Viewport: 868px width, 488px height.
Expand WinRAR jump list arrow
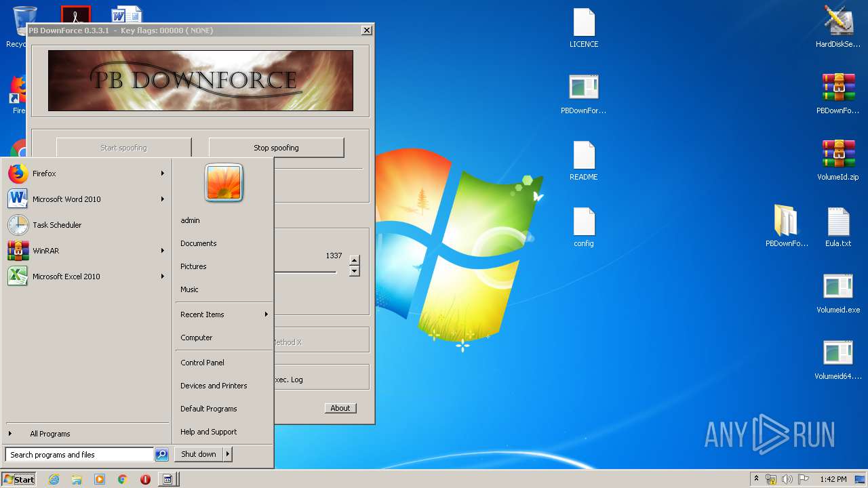pyautogui.click(x=163, y=251)
